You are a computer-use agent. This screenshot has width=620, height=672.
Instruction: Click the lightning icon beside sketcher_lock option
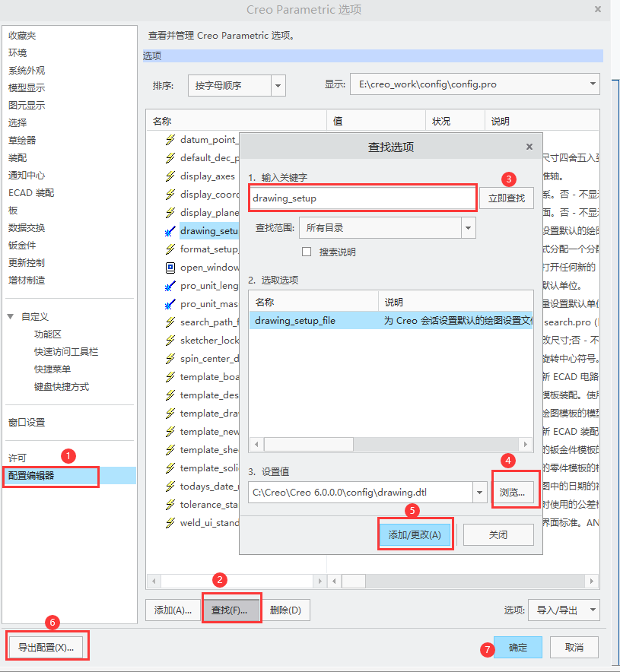(170, 340)
